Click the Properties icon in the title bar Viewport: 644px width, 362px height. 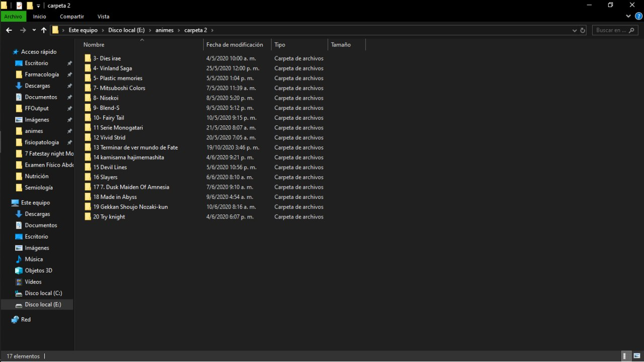(x=20, y=5)
